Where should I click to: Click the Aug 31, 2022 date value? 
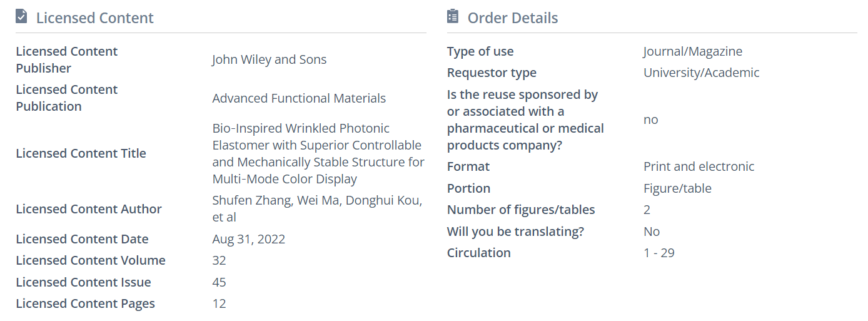click(x=248, y=239)
